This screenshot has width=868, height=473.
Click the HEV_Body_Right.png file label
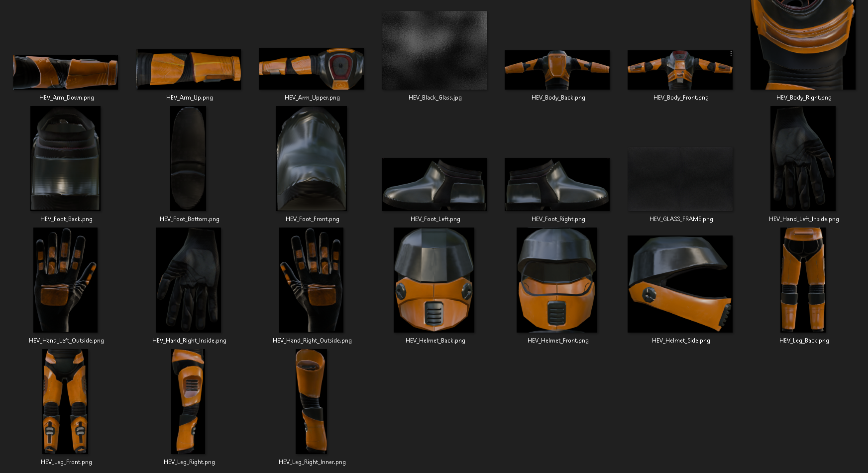pyautogui.click(x=804, y=98)
